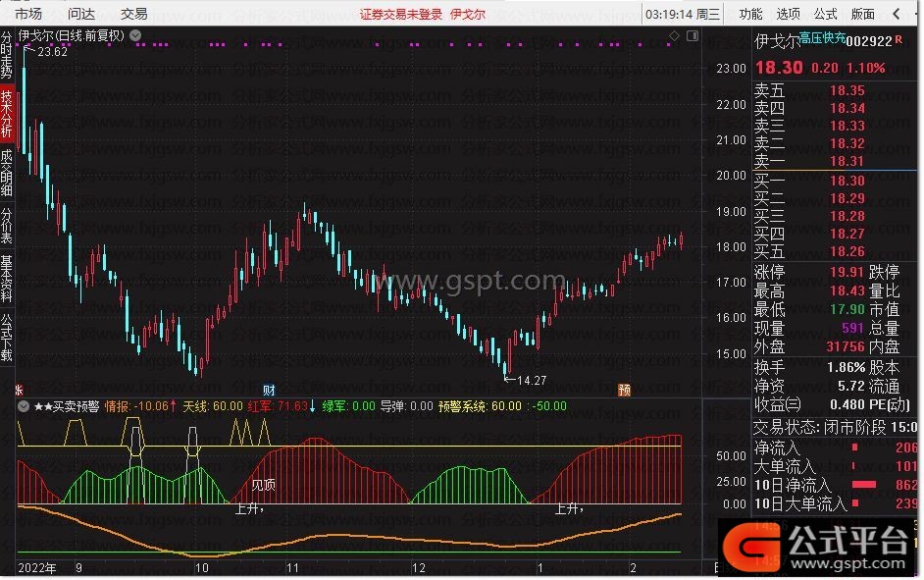The height and width of the screenshot is (580, 924).
Task: Click the 10日净流入 row
Action: click(x=836, y=486)
